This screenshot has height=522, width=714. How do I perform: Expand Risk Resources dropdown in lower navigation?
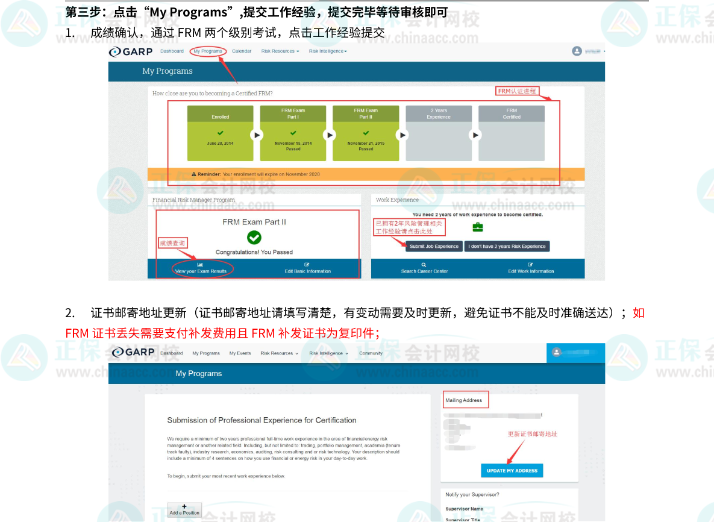[x=279, y=353]
